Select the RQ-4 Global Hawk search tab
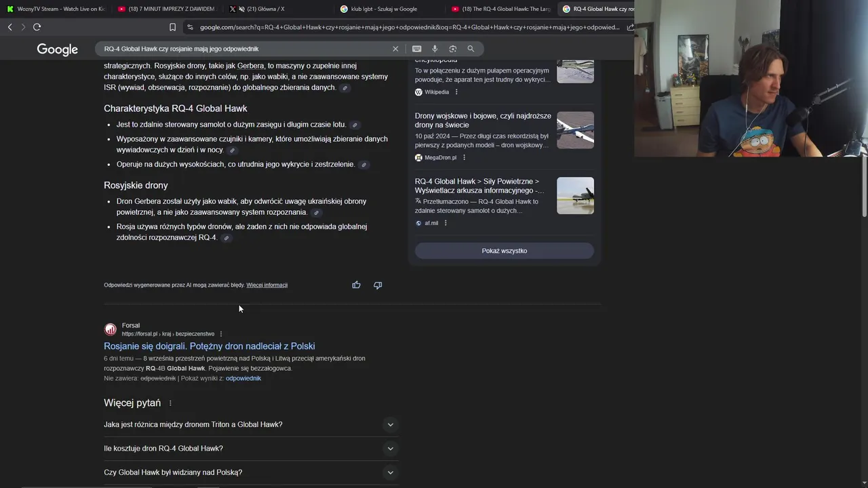The height and width of the screenshot is (488, 868). [x=597, y=9]
